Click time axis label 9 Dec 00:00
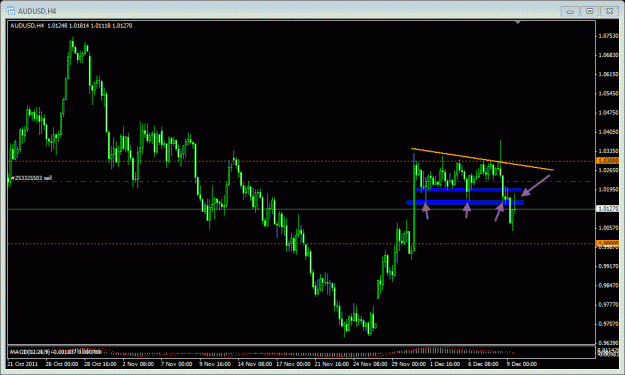 pos(522,364)
